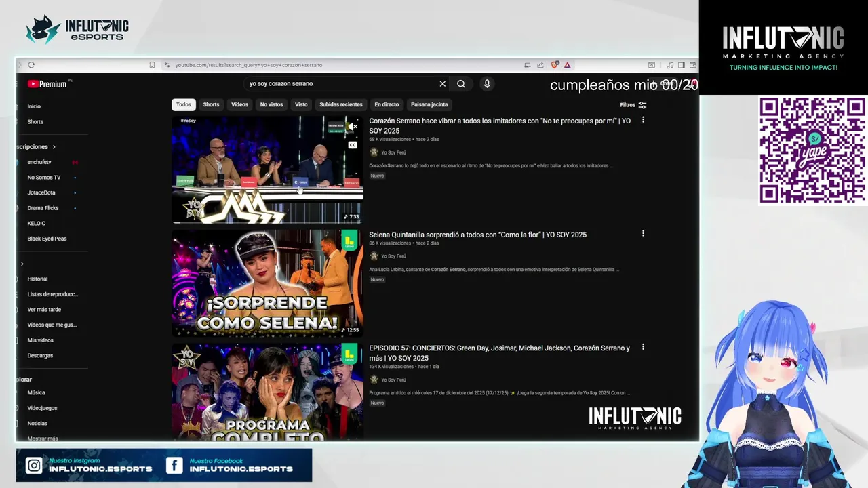The image size is (868, 488).
Task: Expand the collapsed 'Tú' section chevron
Action: pos(22,264)
